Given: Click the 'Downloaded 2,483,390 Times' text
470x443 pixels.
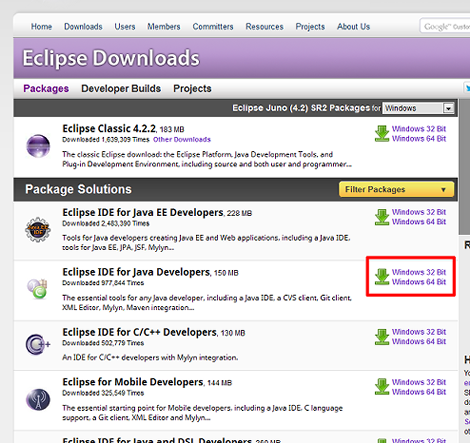Looking at the screenshot, I should (106, 224).
